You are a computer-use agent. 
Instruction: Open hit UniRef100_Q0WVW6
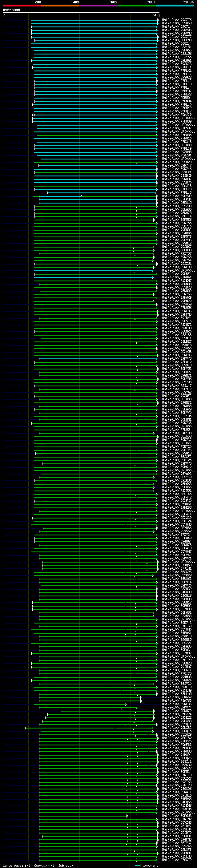(x=177, y=30)
